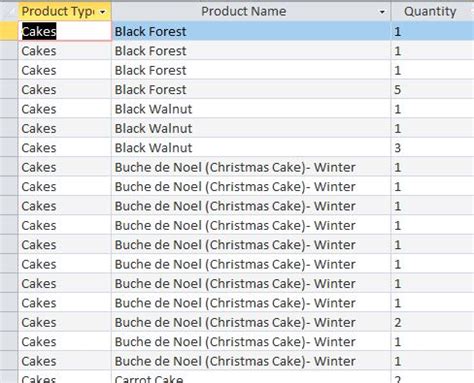Open Product Name column filter dropdown

[x=382, y=12]
